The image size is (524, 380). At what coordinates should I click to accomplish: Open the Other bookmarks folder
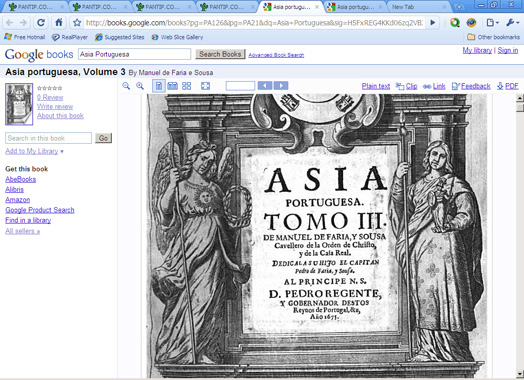coord(494,37)
